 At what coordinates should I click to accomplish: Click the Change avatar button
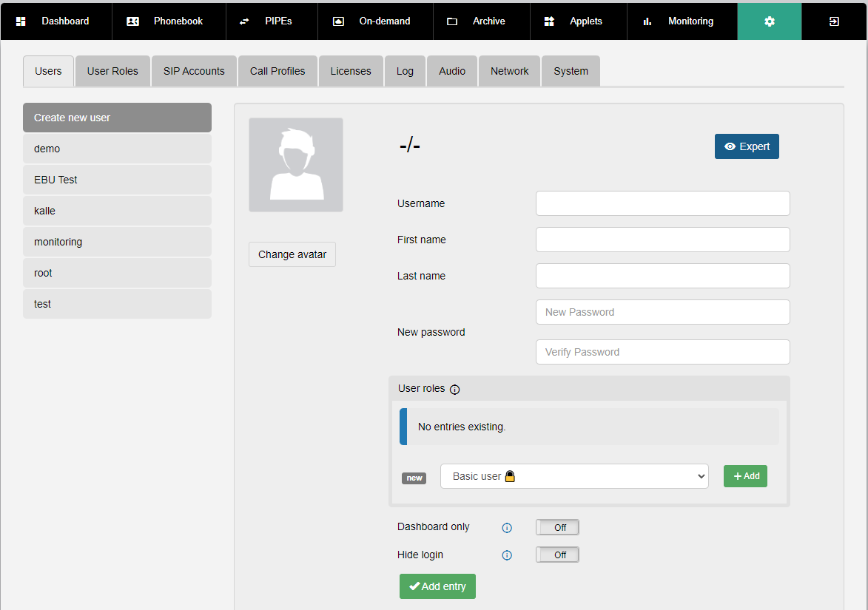tap(292, 254)
